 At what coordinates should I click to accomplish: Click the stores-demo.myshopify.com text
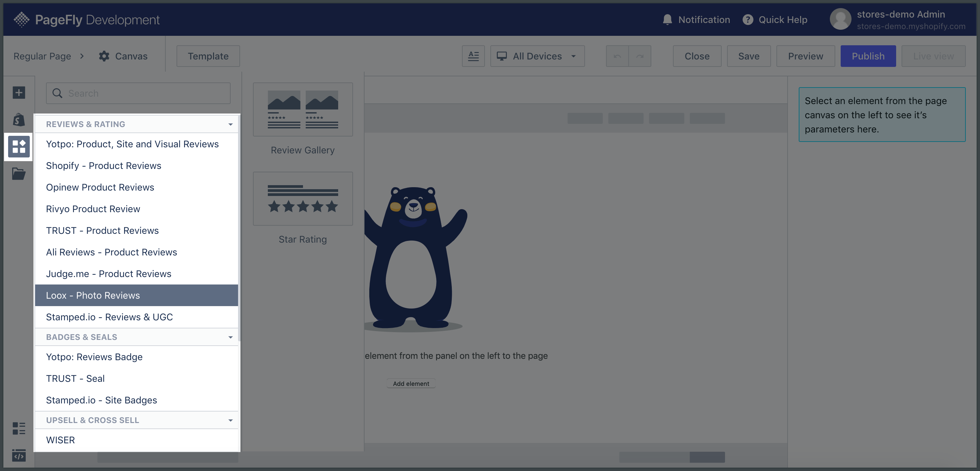coord(911,26)
